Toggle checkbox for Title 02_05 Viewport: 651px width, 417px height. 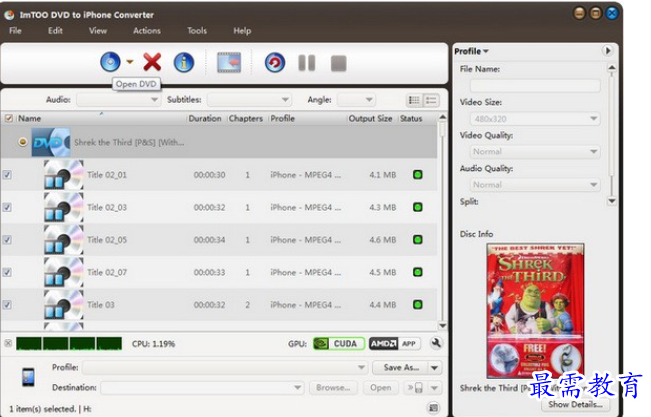point(7,240)
